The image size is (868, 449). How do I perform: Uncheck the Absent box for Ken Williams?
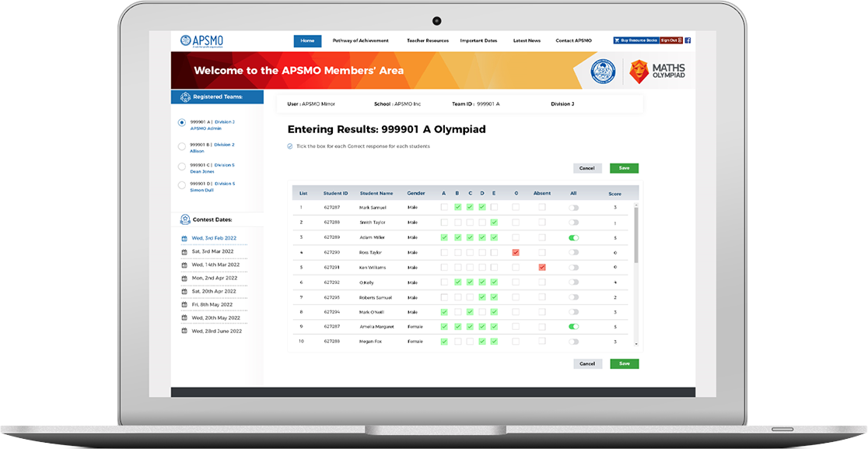[542, 267]
